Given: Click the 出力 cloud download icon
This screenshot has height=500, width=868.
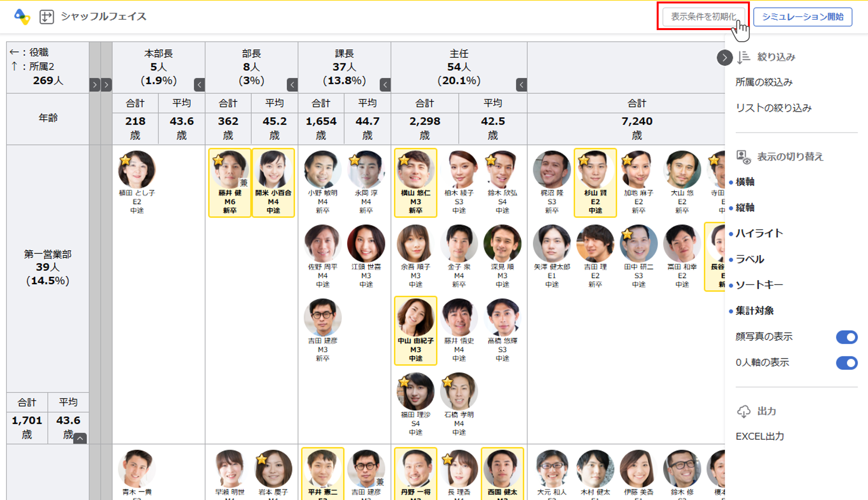Looking at the screenshot, I should pos(744,411).
